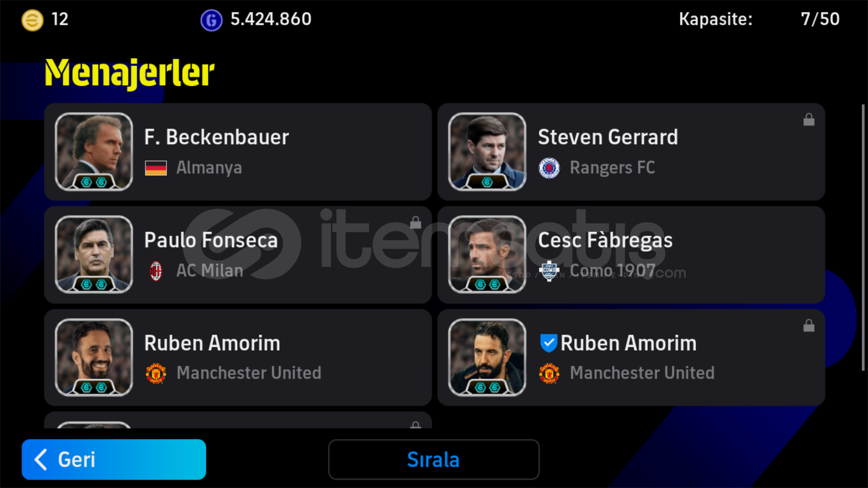This screenshot has width=868, height=488.
Task: Open Cesc Fàbregas manager card
Action: pos(631,255)
